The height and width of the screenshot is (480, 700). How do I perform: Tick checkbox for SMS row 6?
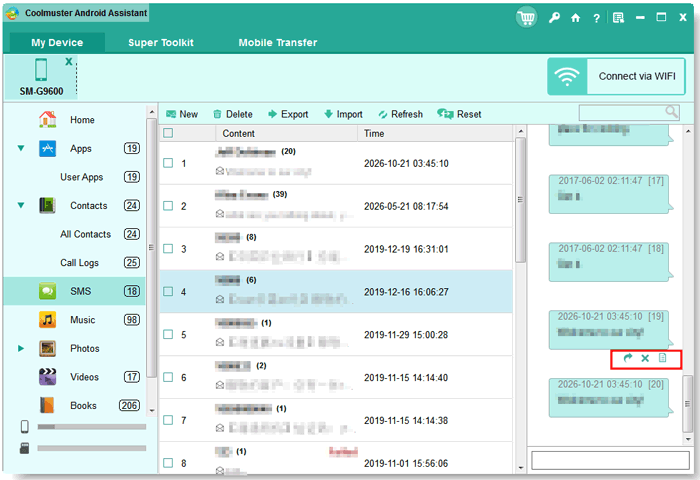coord(168,377)
